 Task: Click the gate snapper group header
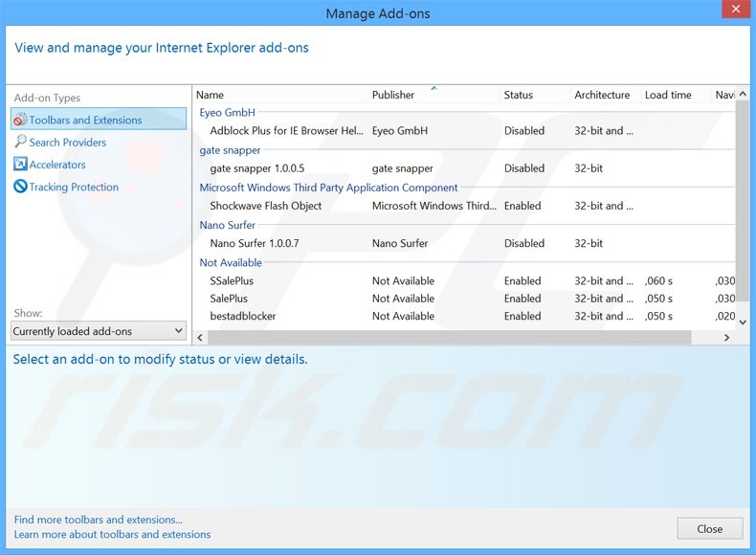click(x=230, y=150)
